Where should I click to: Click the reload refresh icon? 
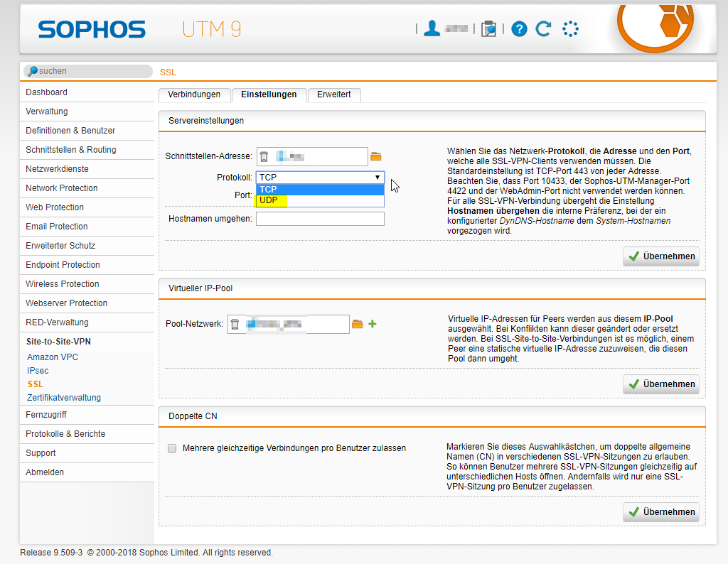pos(543,28)
